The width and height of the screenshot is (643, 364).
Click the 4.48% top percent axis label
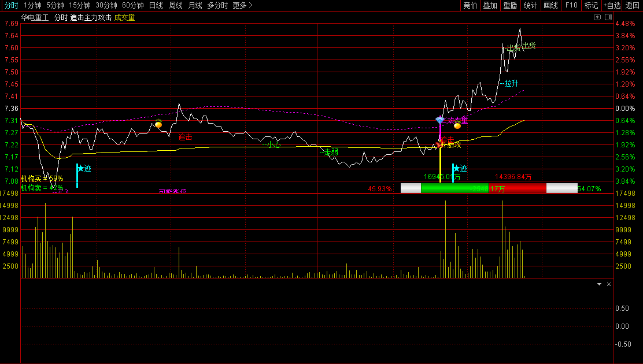point(626,24)
